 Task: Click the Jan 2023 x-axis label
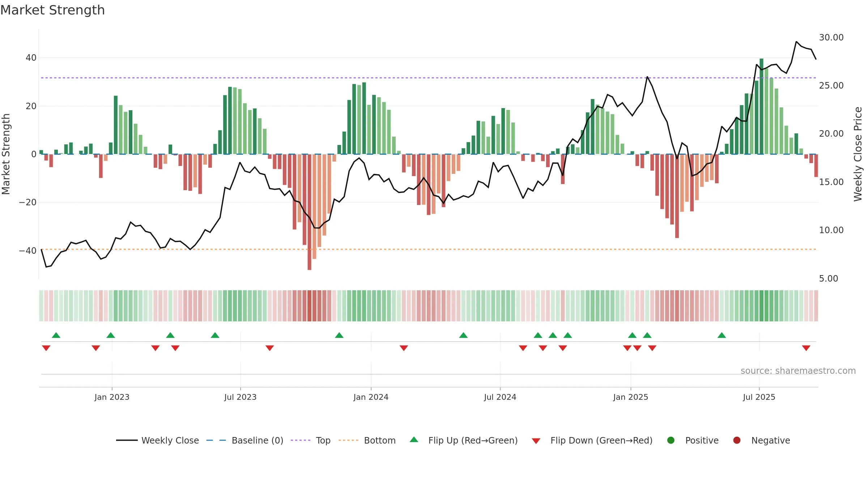112,397
